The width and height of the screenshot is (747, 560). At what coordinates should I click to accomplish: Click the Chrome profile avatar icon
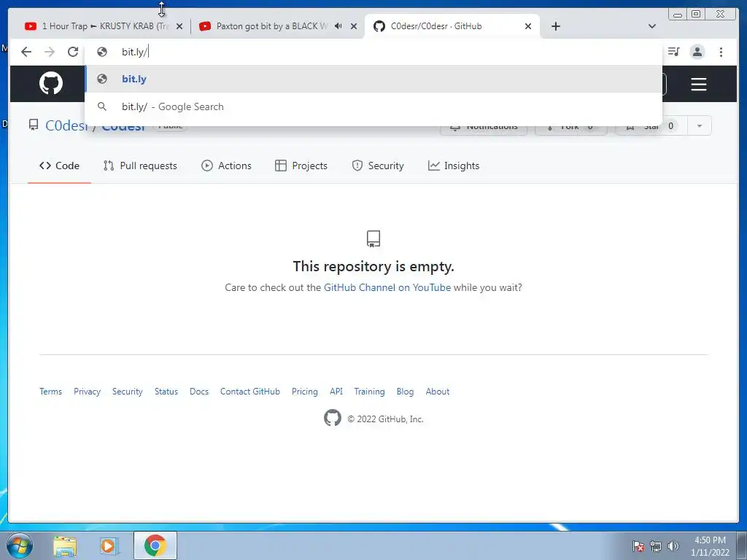pos(697,52)
